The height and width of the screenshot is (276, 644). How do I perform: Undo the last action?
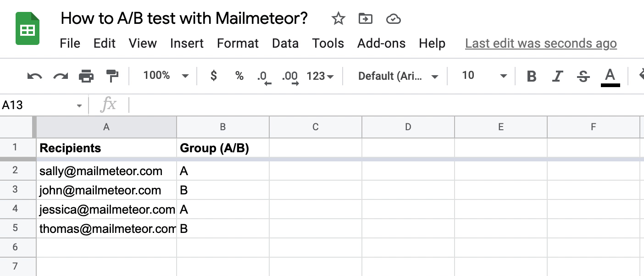(x=34, y=76)
